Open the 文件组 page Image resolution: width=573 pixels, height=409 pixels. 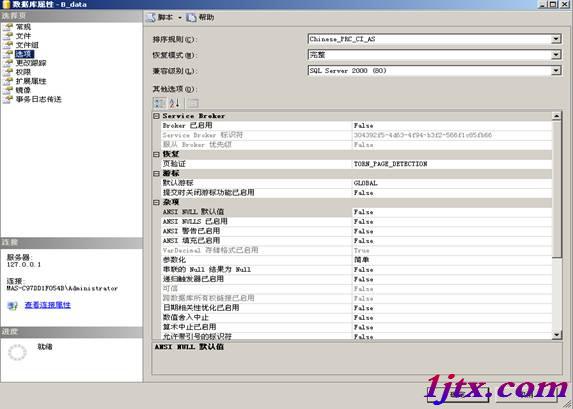click(x=27, y=45)
